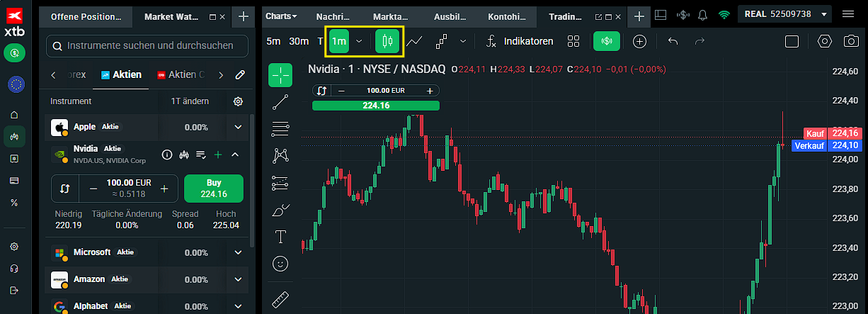Select the 5m timeframe
Screen dimensions: 868x314
(x=273, y=41)
